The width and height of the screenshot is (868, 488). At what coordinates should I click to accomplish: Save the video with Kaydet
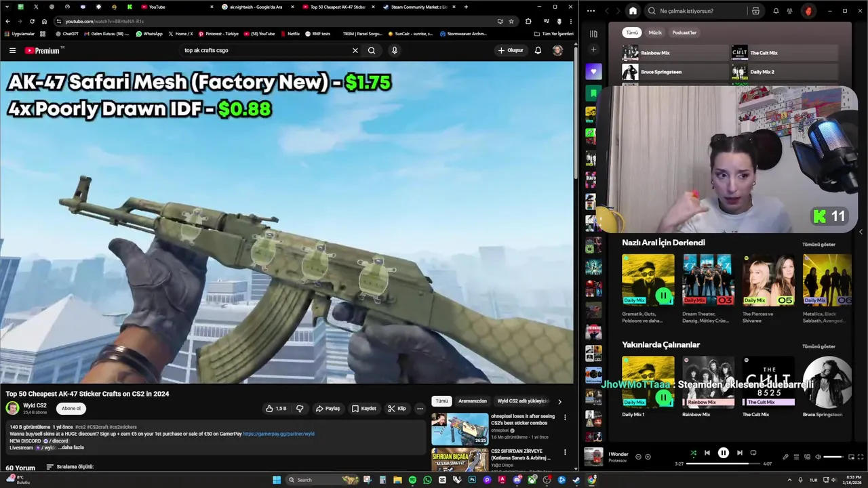364,409
